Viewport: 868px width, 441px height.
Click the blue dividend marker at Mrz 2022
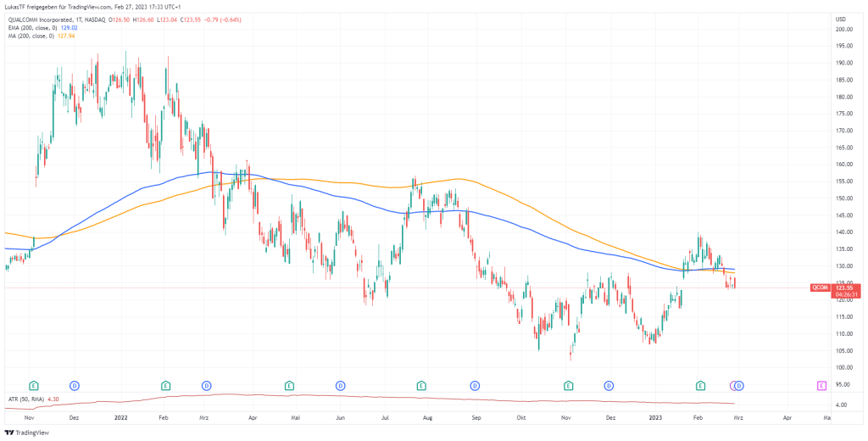[206, 386]
